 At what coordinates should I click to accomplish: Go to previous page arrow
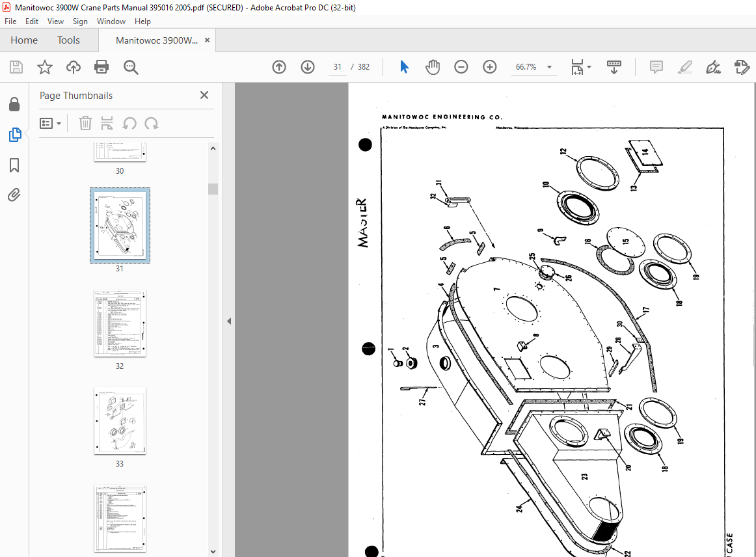(x=278, y=67)
